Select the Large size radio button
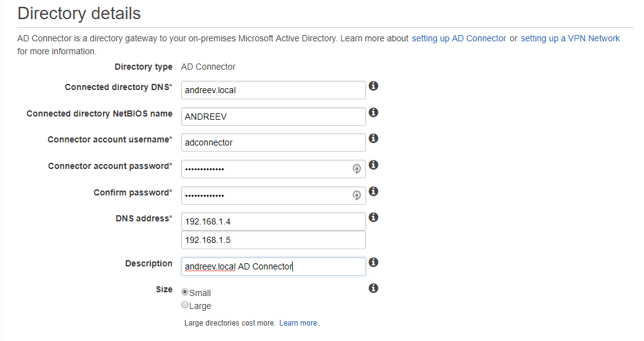 click(x=185, y=305)
